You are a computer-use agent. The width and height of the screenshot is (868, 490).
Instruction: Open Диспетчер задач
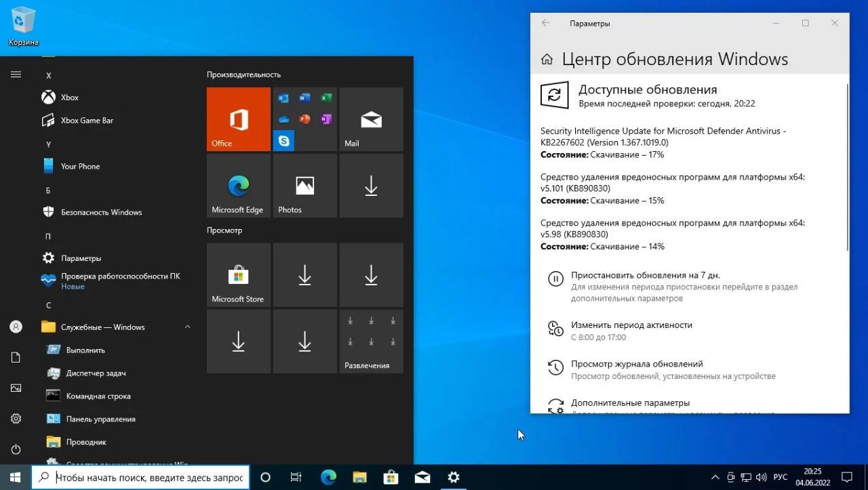click(x=115, y=373)
